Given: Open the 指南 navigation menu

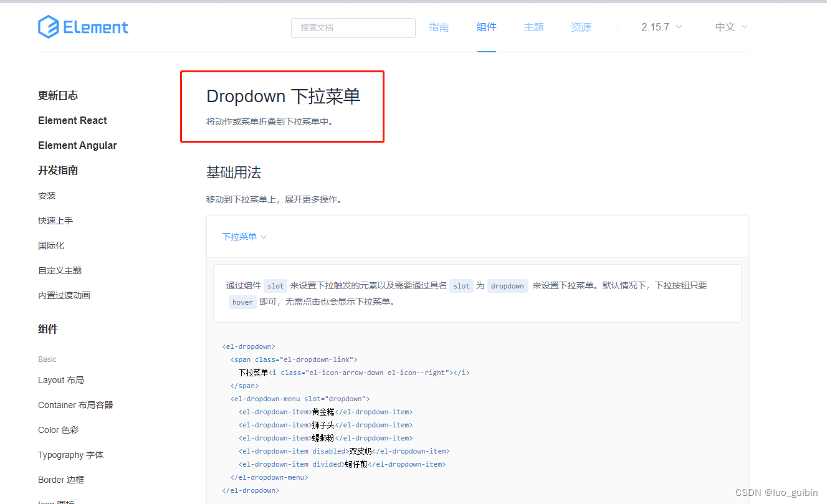Looking at the screenshot, I should (439, 27).
